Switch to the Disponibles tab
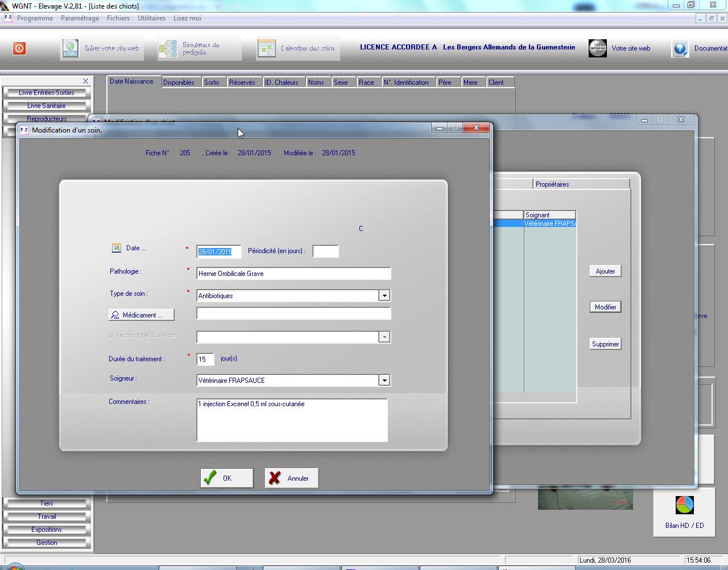The image size is (728, 570). click(179, 82)
